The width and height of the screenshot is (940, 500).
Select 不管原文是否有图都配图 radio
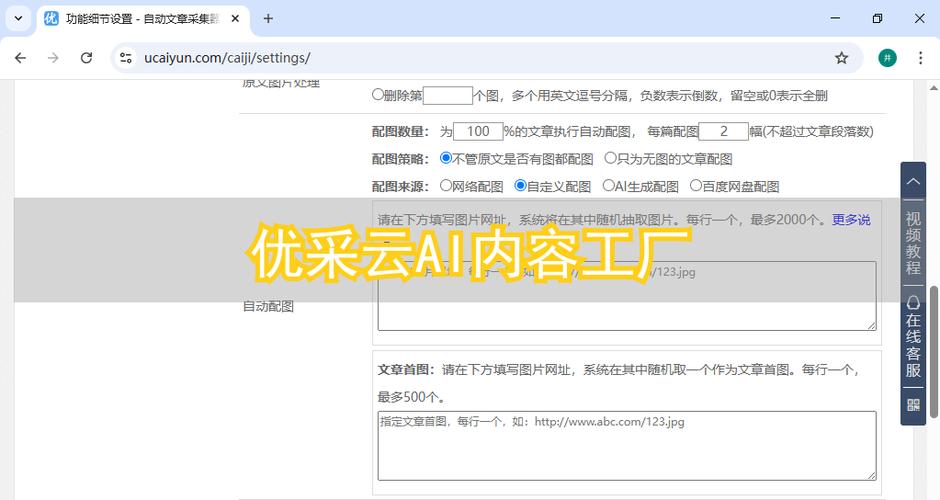pyautogui.click(x=445, y=158)
